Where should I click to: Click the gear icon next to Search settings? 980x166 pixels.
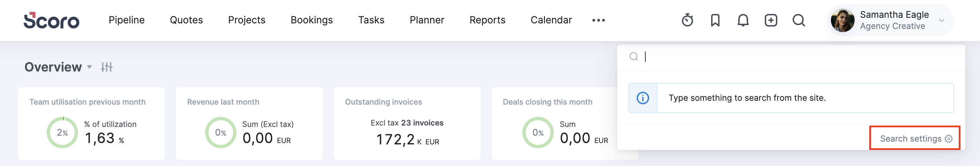tap(948, 138)
